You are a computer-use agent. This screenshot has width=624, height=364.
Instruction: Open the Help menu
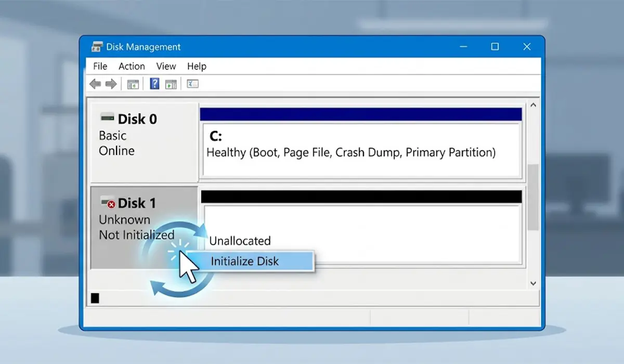pyautogui.click(x=197, y=66)
